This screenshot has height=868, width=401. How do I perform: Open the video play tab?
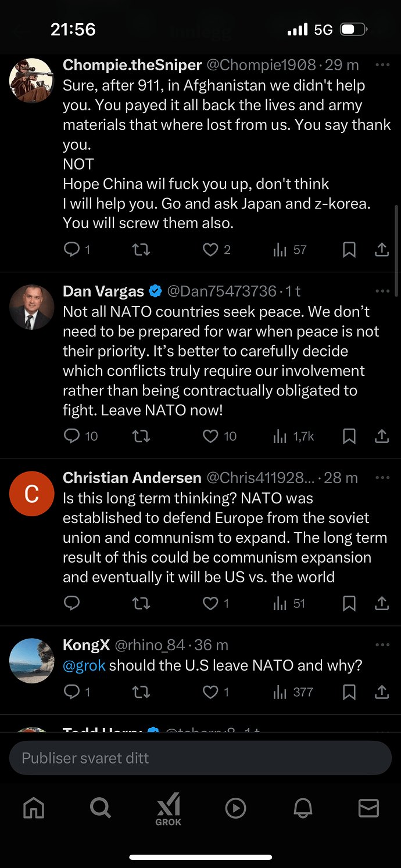[235, 808]
